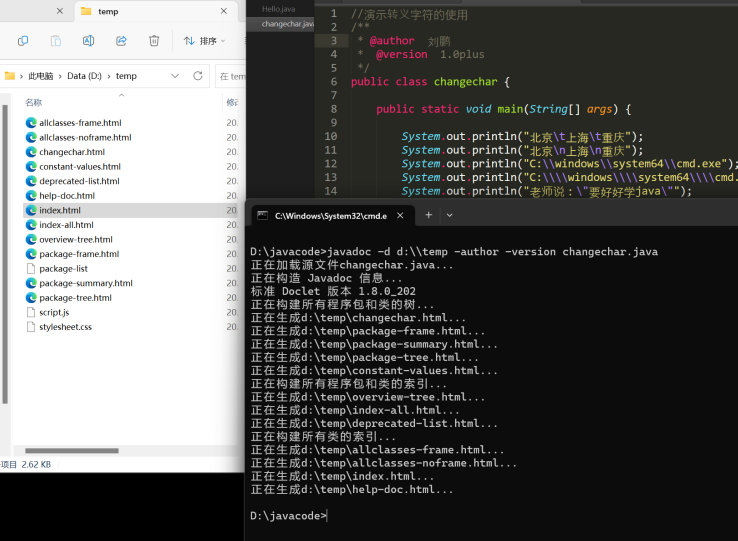The height and width of the screenshot is (541, 738).
Task: Click the Paste icon in Explorer toolbar
Action: 56,41
